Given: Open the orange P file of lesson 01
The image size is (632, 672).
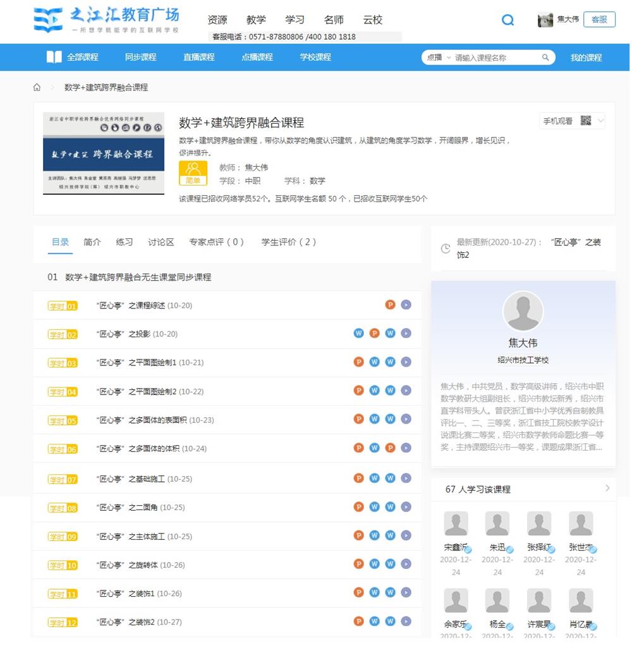Looking at the screenshot, I should click(390, 305).
